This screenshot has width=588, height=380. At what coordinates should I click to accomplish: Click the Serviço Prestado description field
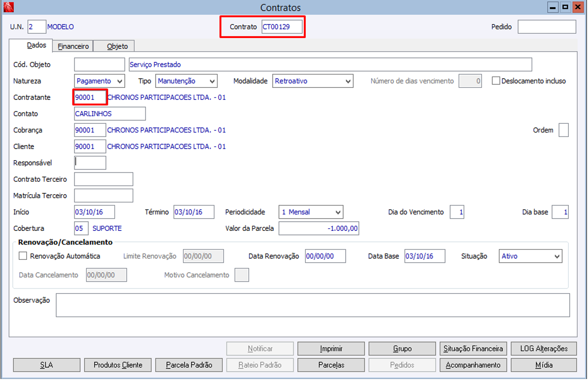click(x=330, y=64)
